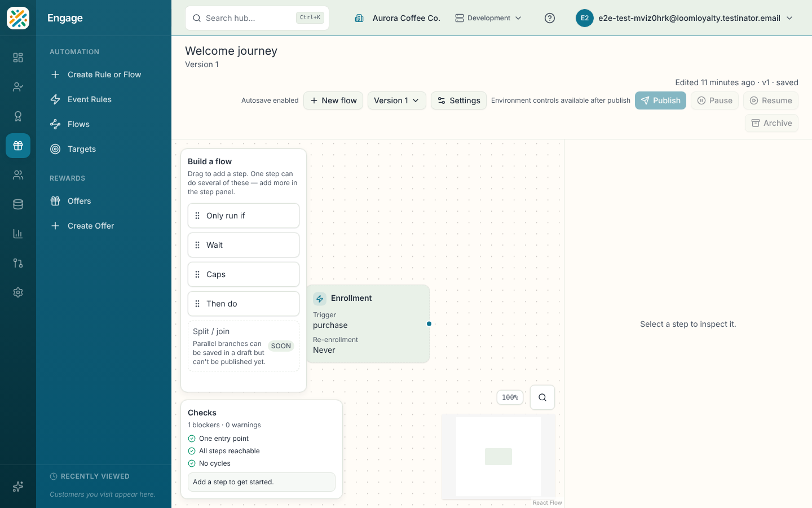Image resolution: width=812 pixels, height=508 pixels.
Task: Expand the Version 1 dropdown
Action: tap(397, 100)
